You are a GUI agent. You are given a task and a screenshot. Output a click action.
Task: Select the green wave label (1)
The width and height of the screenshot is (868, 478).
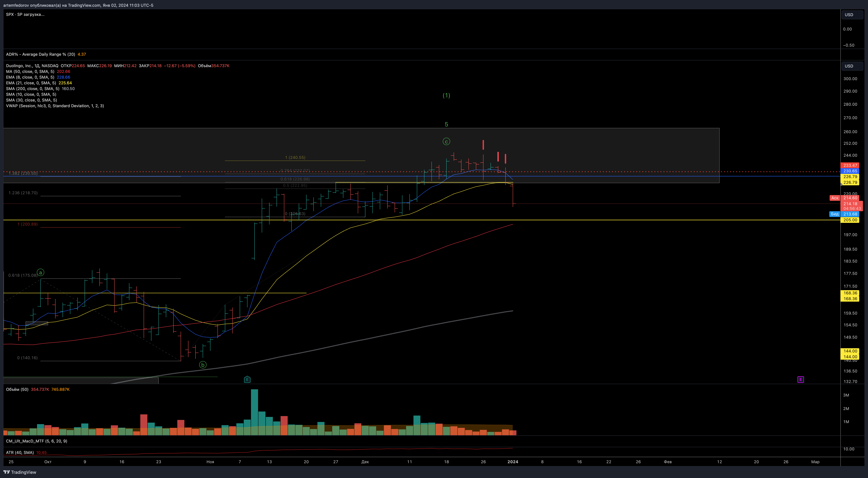446,95
